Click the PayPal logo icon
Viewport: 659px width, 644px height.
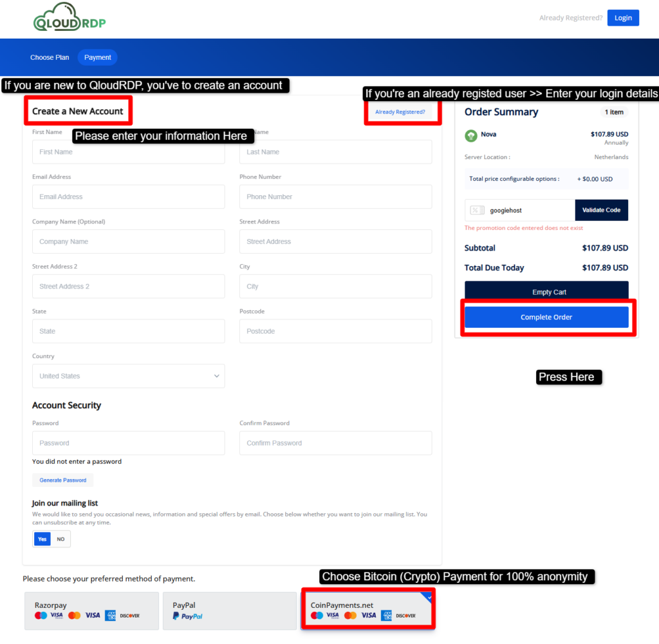click(x=187, y=616)
